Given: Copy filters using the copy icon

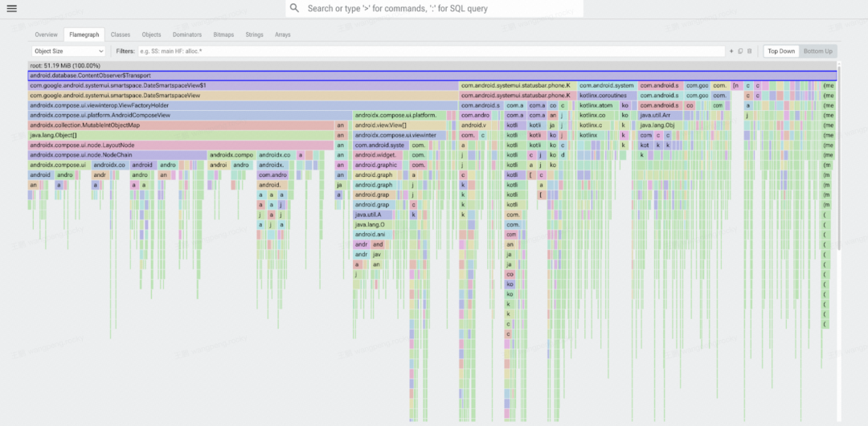Looking at the screenshot, I should pos(740,51).
